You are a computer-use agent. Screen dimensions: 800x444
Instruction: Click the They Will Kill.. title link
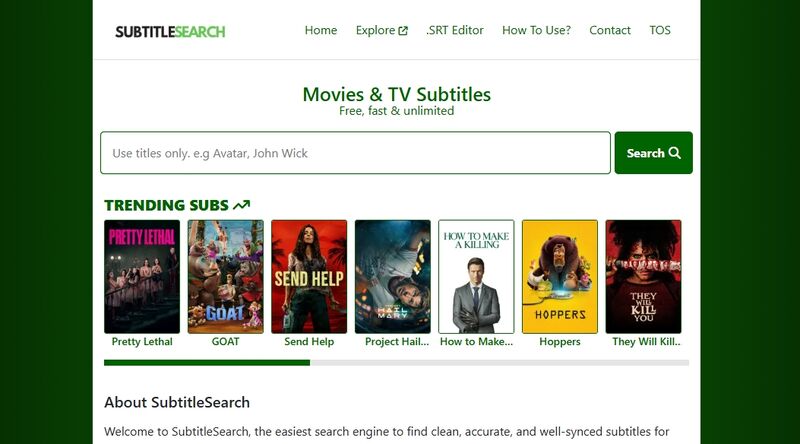click(x=646, y=341)
